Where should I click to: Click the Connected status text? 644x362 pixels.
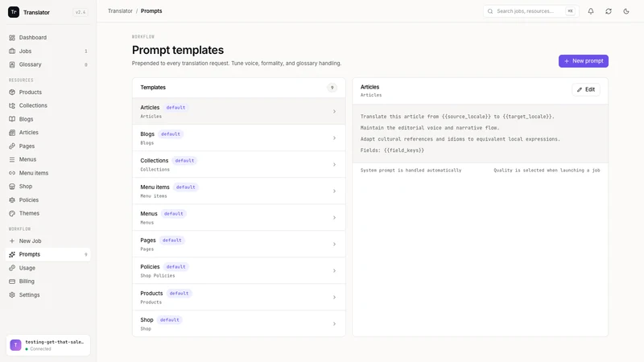coord(40,349)
